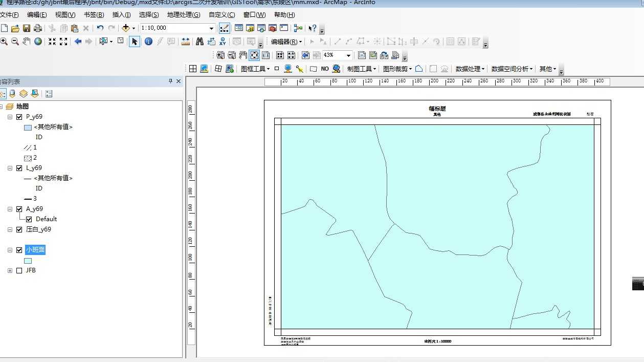Viewport: 644px width, 362px height.
Task: Uncheck the P_y69 layer checkbox
Action: point(19,117)
